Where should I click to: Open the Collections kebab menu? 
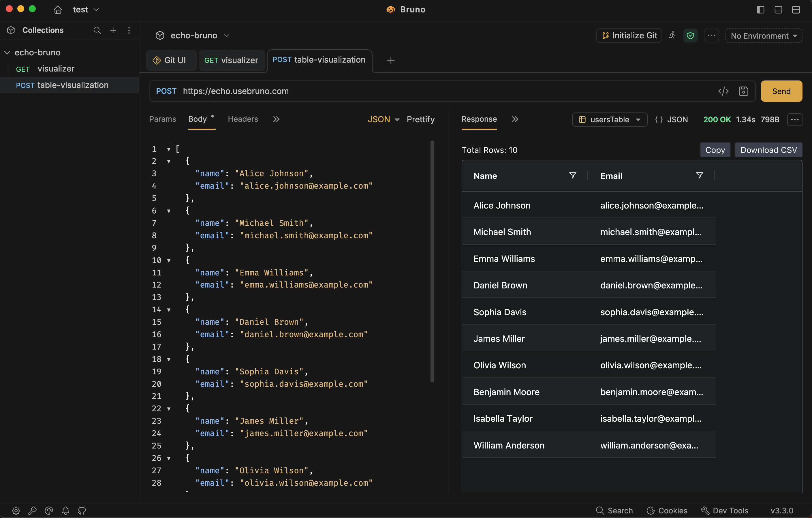point(129,30)
